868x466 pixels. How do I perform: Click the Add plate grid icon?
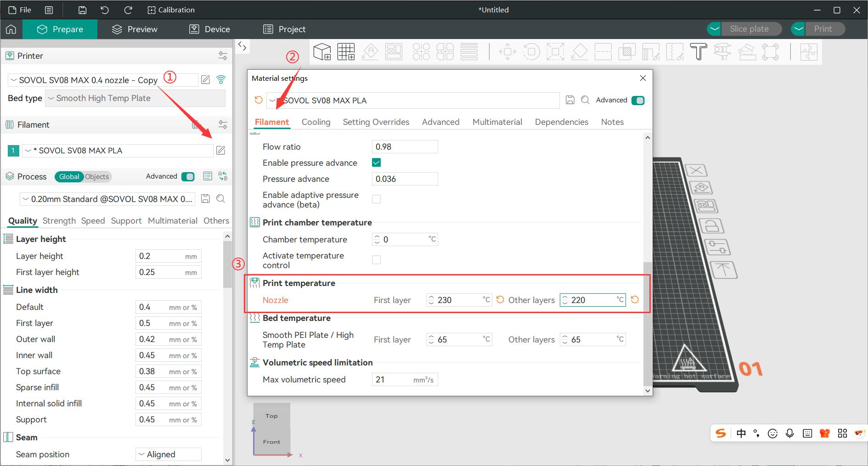(346, 51)
